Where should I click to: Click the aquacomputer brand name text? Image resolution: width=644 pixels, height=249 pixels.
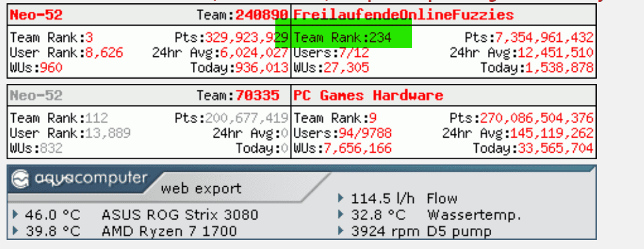91,178
